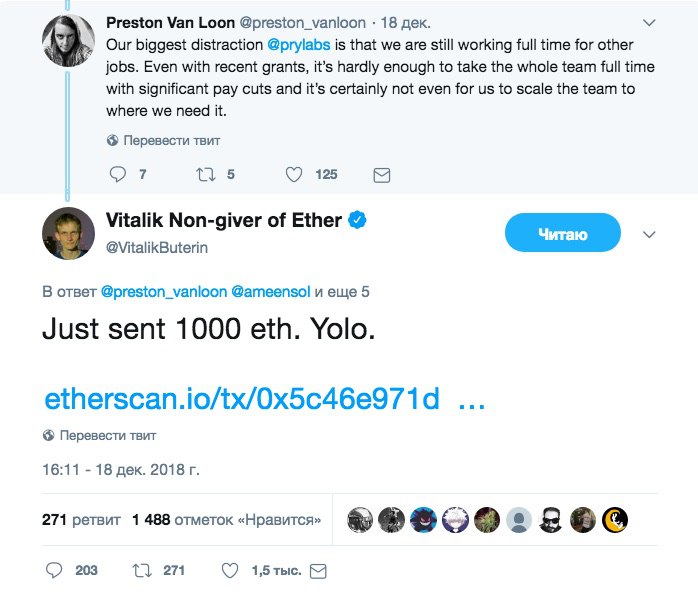Open Preston Van Loon's profile avatar

coord(68,42)
